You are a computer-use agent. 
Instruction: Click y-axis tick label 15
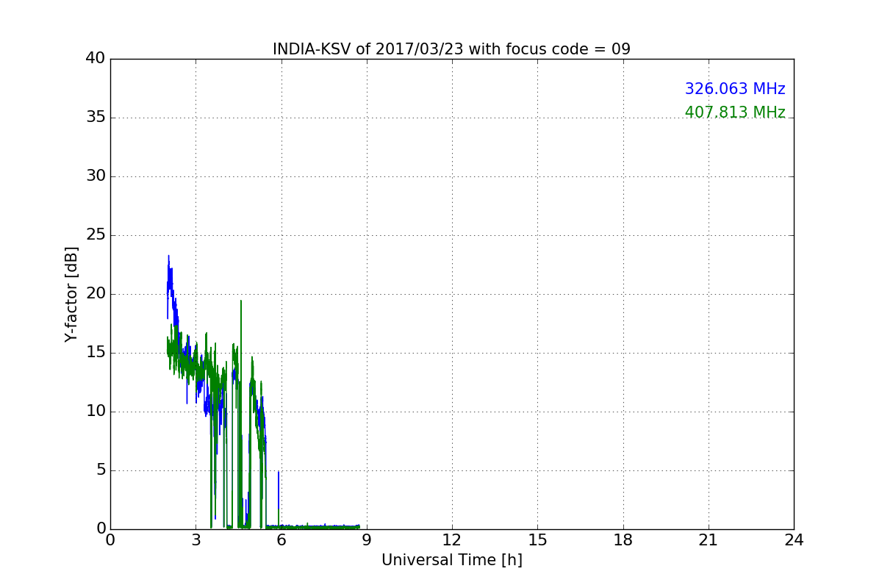[x=96, y=353]
